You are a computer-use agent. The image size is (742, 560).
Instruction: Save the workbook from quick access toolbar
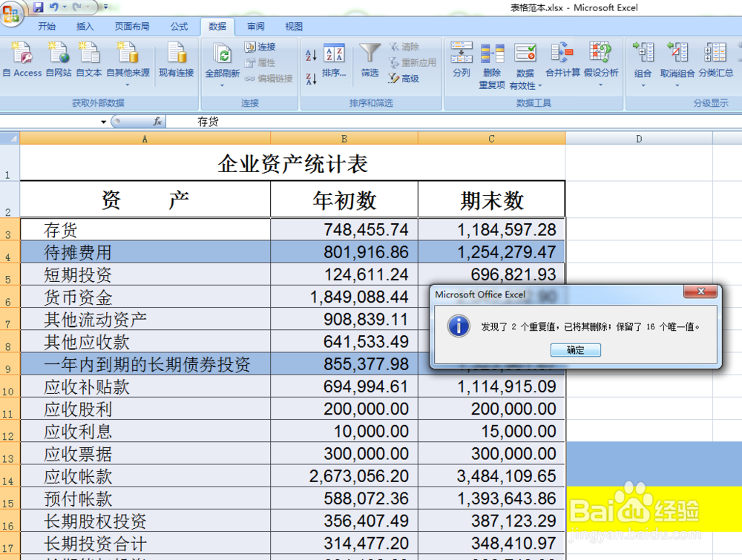39,7
